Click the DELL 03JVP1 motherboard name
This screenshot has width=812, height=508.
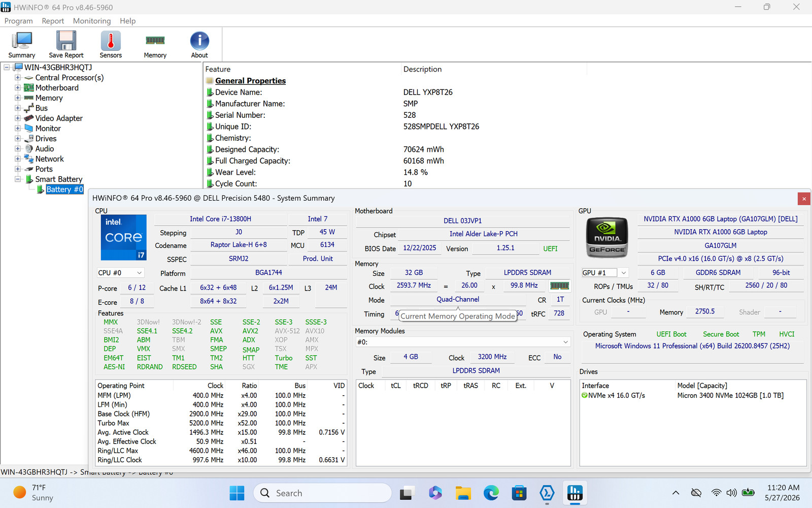(x=462, y=221)
